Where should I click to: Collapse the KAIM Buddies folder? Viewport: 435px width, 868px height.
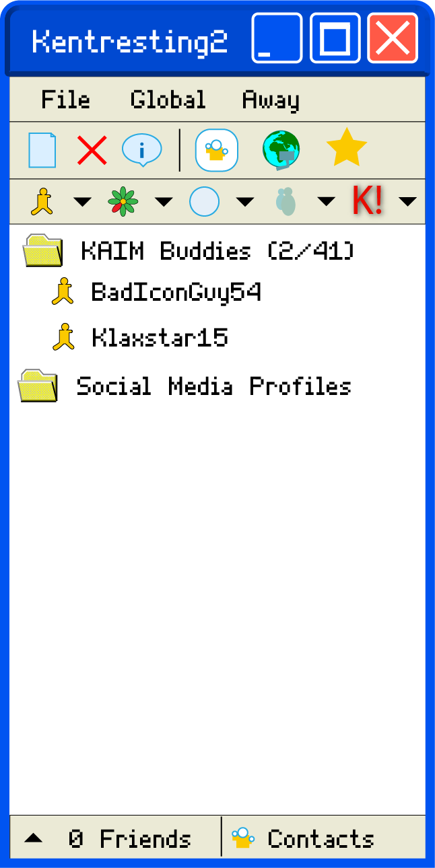[x=42, y=251]
